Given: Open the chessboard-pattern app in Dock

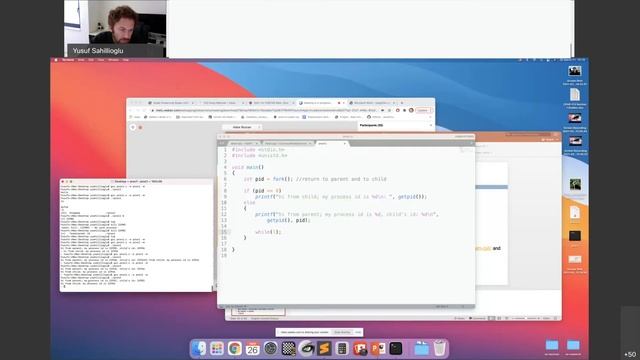Looking at the screenshot, I should (289, 349).
